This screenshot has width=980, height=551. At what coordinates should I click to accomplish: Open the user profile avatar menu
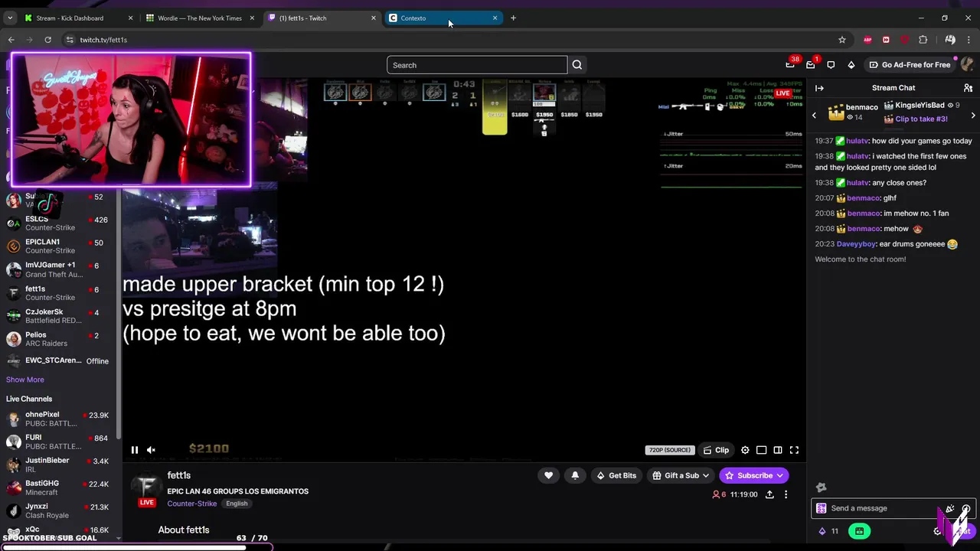click(x=967, y=65)
